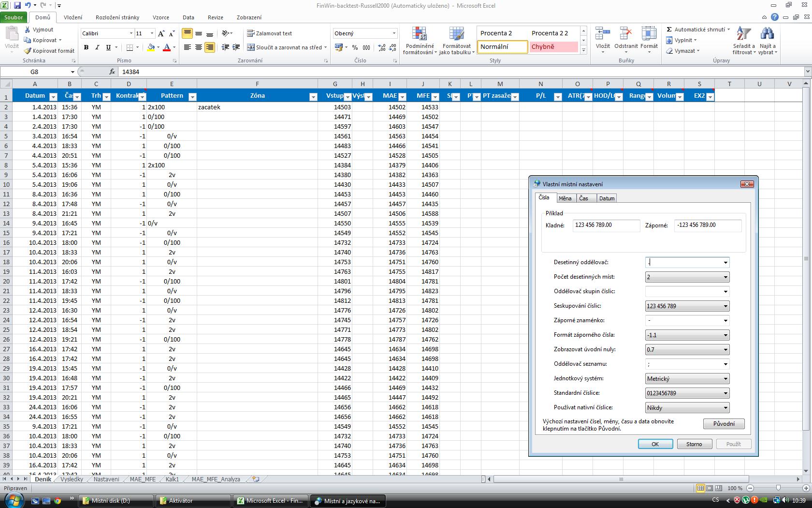Click the Sloučit a zarovnat na střed icon
The width and height of the screenshot is (812, 508).
click(251, 47)
